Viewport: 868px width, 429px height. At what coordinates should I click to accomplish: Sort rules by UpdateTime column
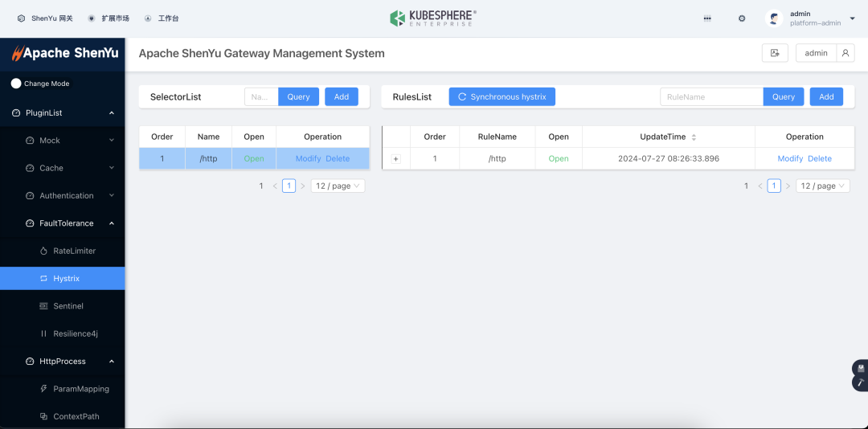coord(694,137)
